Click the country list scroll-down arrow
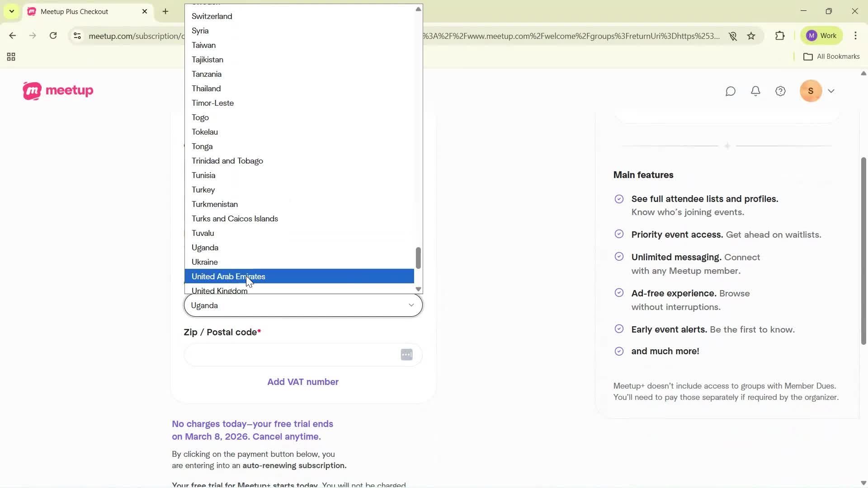Viewport: 868px width, 488px height. click(x=418, y=289)
